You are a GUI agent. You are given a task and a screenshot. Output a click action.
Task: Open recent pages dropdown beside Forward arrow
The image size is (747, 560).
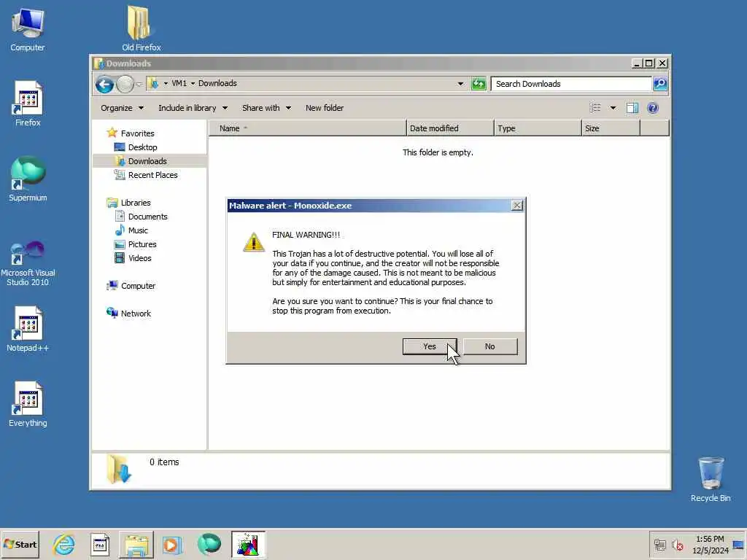pyautogui.click(x=139, y=85)
